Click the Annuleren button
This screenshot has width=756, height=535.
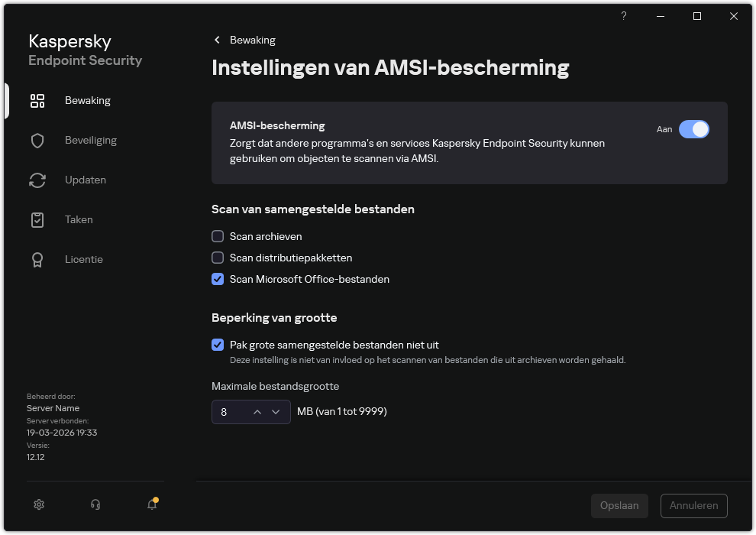coord(693,505)
